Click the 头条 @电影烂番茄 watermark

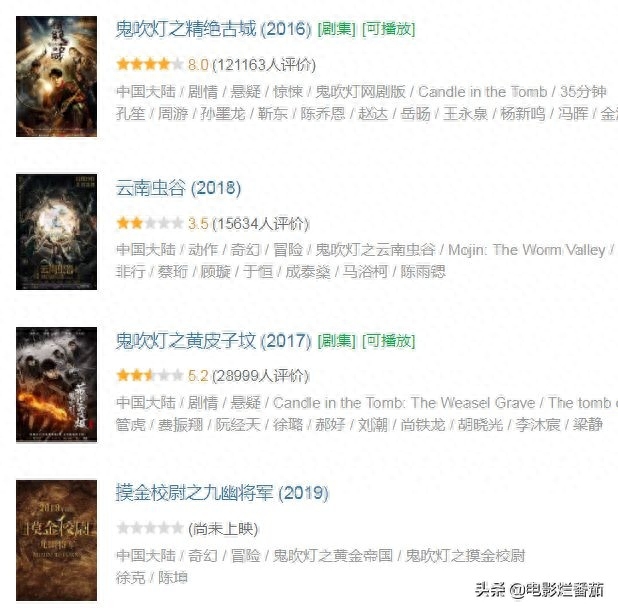point(540,590)
